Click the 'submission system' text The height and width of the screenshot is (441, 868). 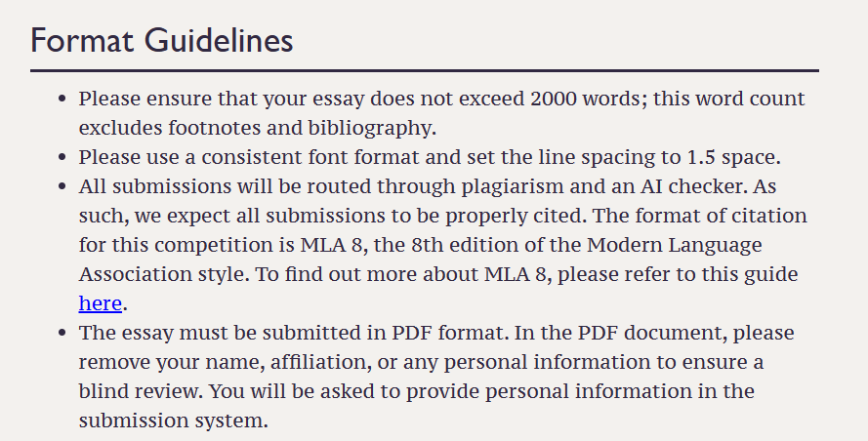173,421
